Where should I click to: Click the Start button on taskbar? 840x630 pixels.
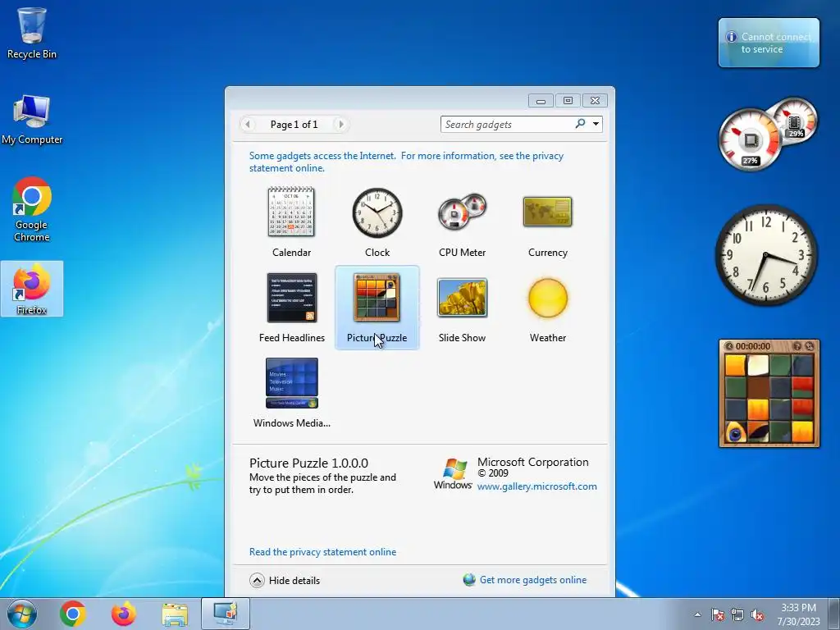pos(21,614)
